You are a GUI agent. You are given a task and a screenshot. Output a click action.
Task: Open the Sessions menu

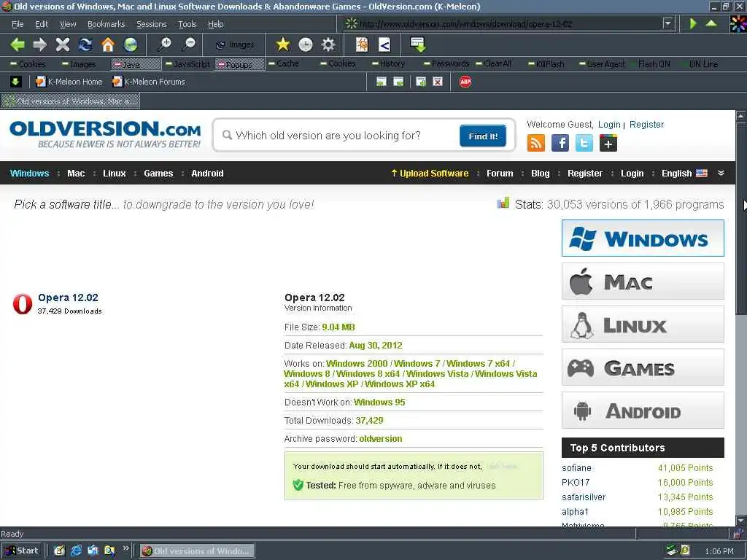tap(152, 24)
